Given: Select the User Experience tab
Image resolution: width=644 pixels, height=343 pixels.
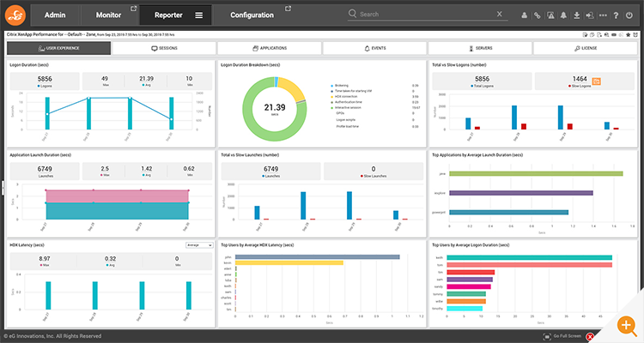Looking at the screenshot, I should pos(58,48).
